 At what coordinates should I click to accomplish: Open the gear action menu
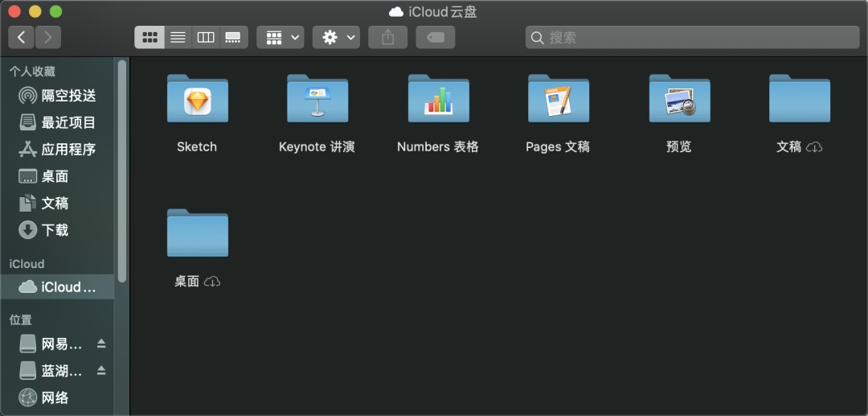336,37
